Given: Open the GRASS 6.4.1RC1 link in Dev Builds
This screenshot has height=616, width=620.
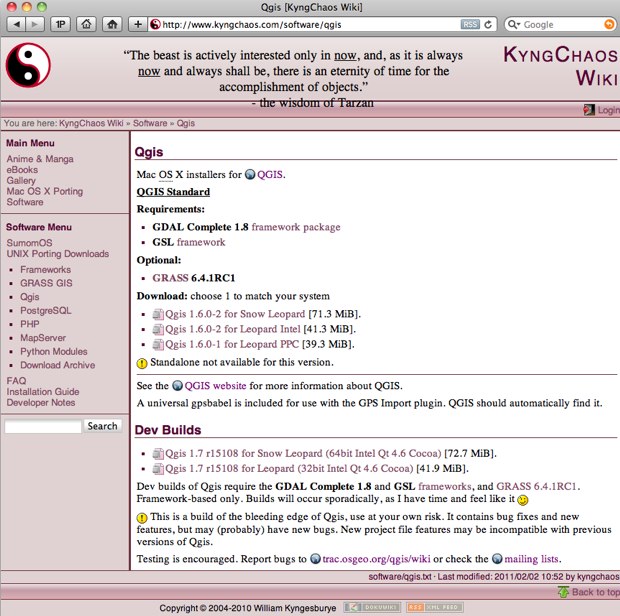Looking at the screenshot, I should (x=537, y=486).
